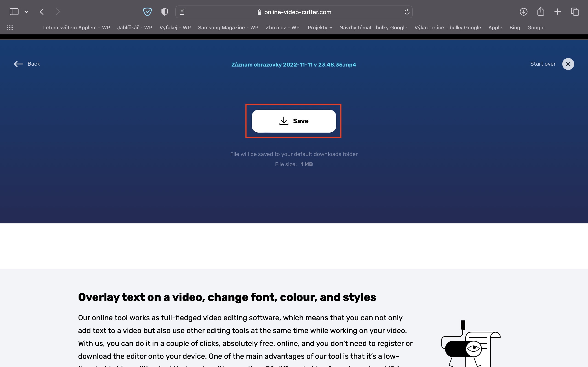Toggle the Safari sidebar icon

(x=14, y=12)
